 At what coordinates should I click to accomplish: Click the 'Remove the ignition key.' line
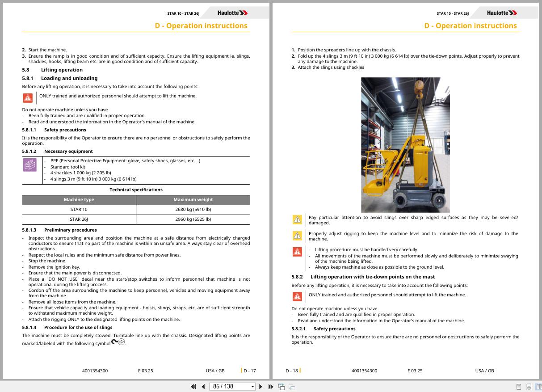pyautogui.click(x=54, y=267)
